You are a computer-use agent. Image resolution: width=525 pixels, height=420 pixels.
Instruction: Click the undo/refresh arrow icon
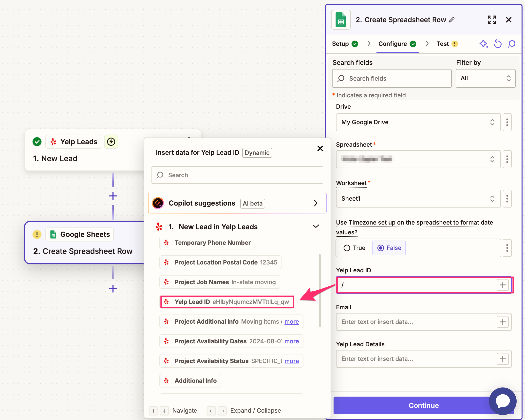pos(498,44)
